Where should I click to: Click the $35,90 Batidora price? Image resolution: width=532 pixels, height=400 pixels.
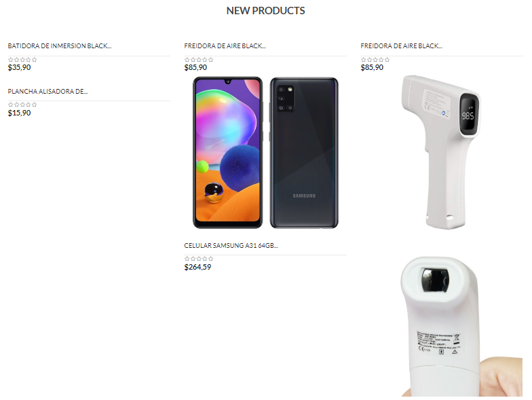coord(19,68)
